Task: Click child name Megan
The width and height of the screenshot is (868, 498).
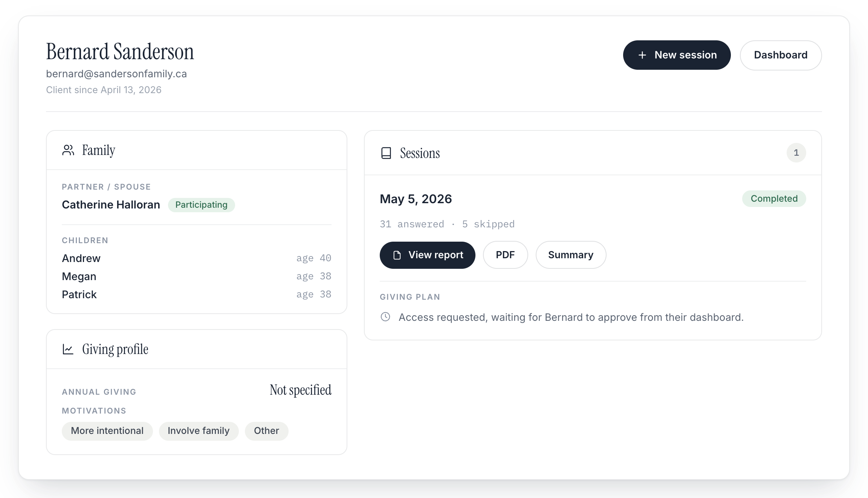Action: (x=79, y=277)
